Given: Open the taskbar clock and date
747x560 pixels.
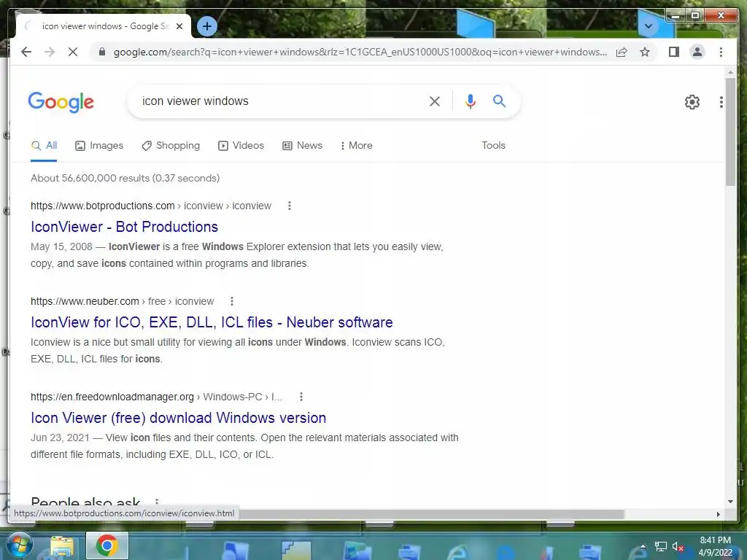Looking at the screenshot, I should point(715,546).
